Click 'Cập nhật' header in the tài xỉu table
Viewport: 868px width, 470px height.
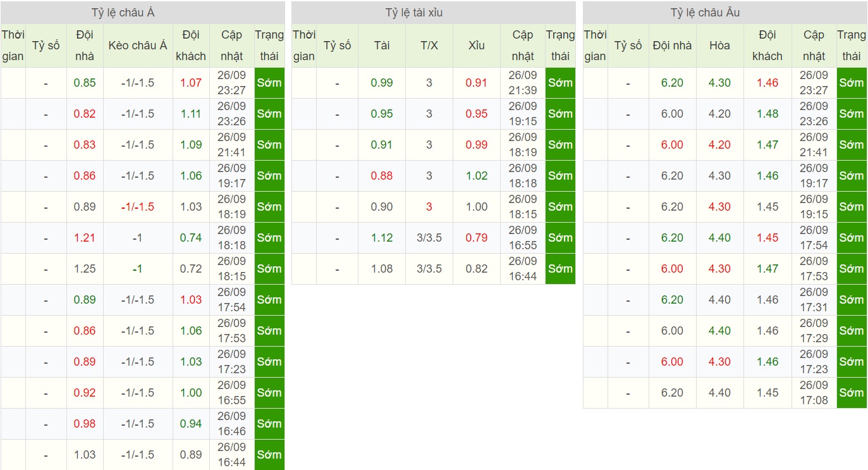[523, 46]
